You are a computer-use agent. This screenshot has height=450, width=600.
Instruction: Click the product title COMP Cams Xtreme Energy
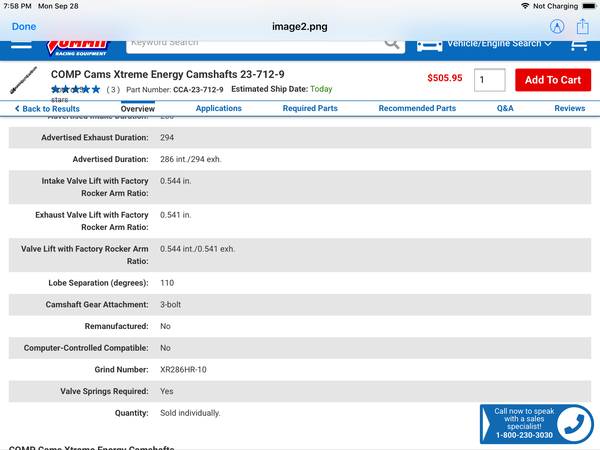click(x=168, y=74)
